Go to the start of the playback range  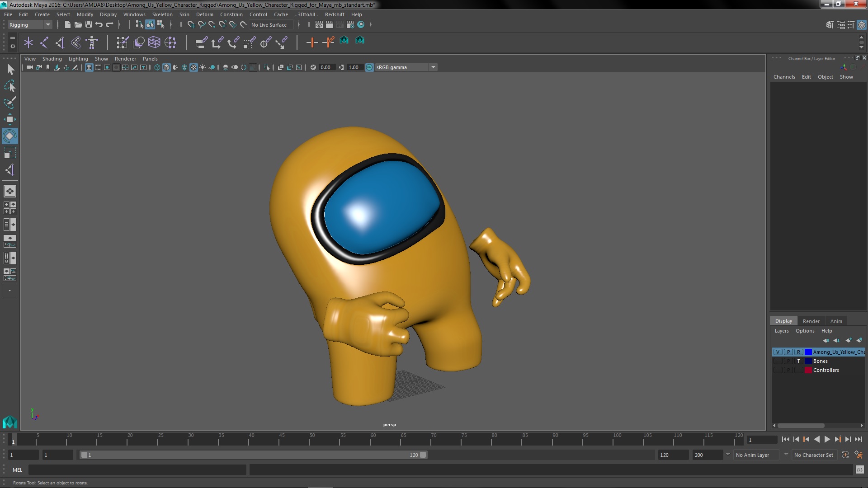(x=785, y=439)
